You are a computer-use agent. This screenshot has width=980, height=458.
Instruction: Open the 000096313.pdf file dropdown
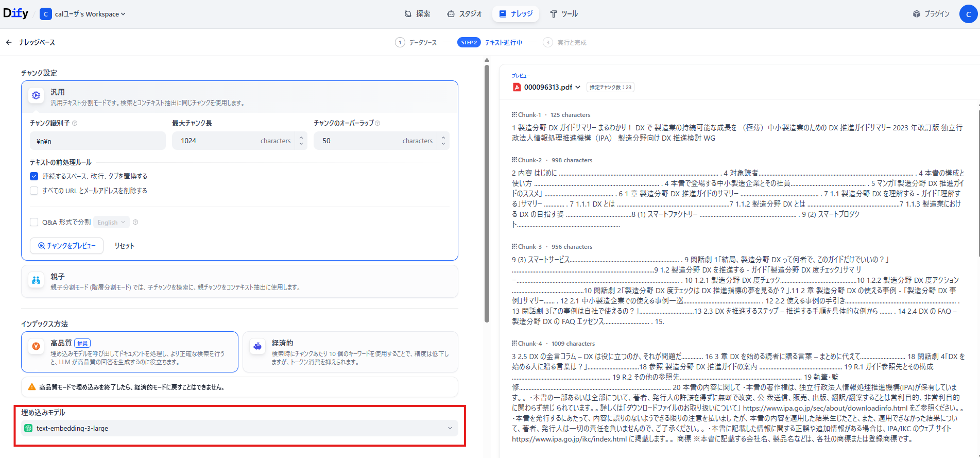click(547, 87)
